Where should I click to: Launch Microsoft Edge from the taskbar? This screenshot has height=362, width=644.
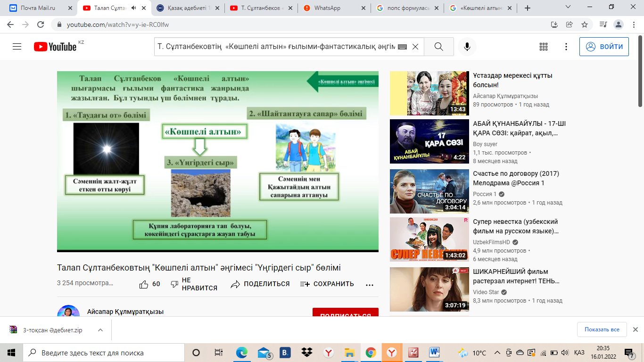(241, 353)
